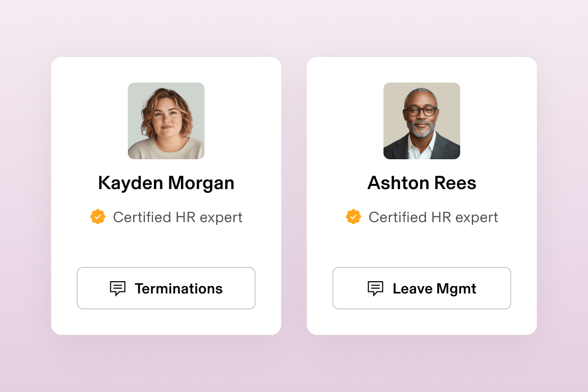Click the checkmark inside Ashton's orange badge
Viewport: 588px width, 392px height.
(354, 217)
